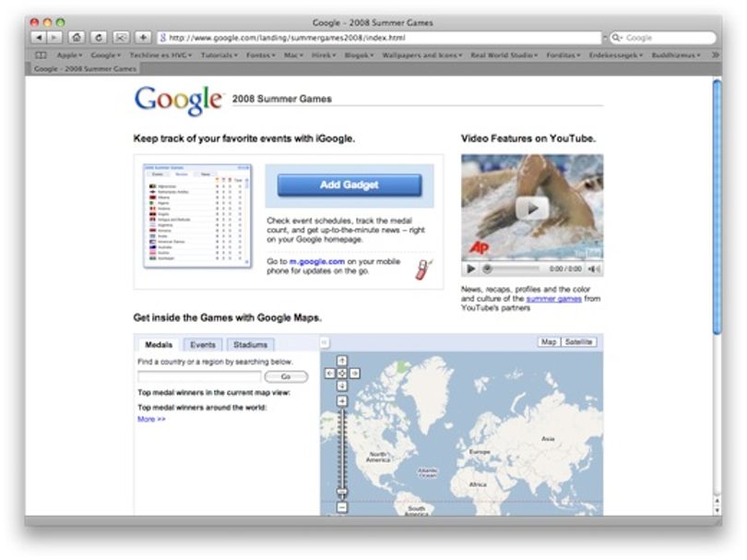Mute the YouTube video with speaker icon
The height and width of the screenshot is (560, 747).
pyautogui.click(x=594, y=269)
